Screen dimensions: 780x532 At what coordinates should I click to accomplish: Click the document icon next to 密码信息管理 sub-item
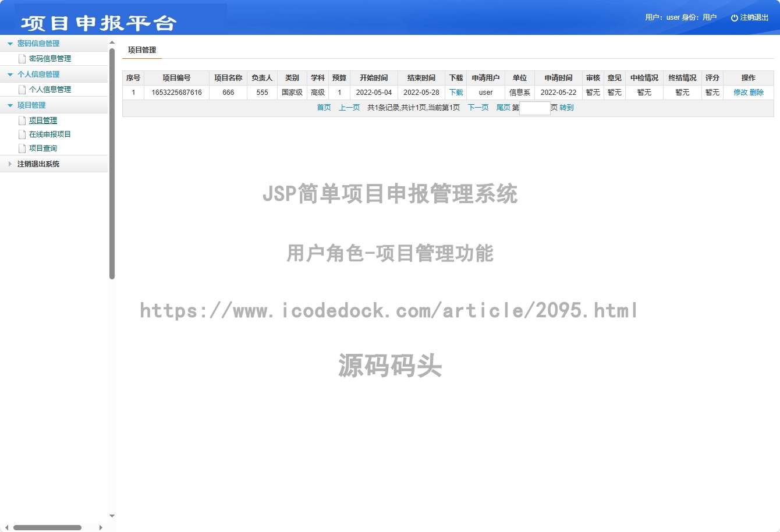[x=22, y=58]
